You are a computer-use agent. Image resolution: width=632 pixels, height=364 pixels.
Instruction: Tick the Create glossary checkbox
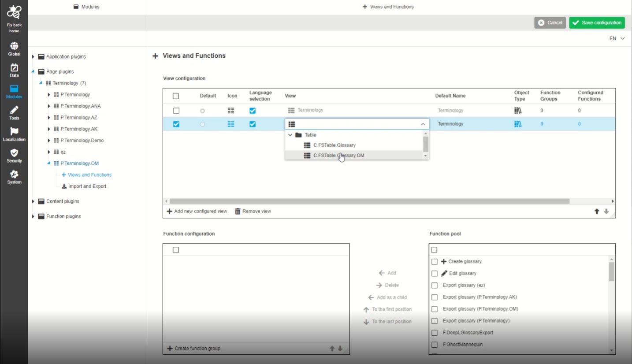[x=435, y=262]
